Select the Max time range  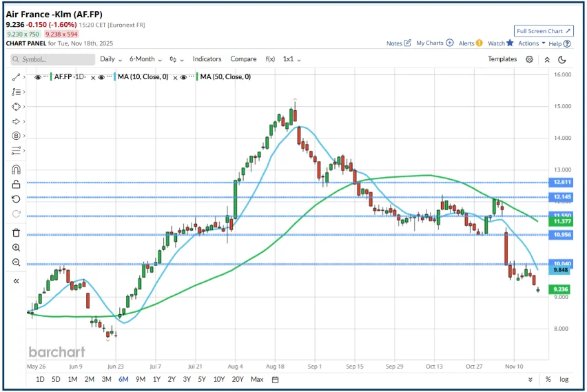coord(257,380)
